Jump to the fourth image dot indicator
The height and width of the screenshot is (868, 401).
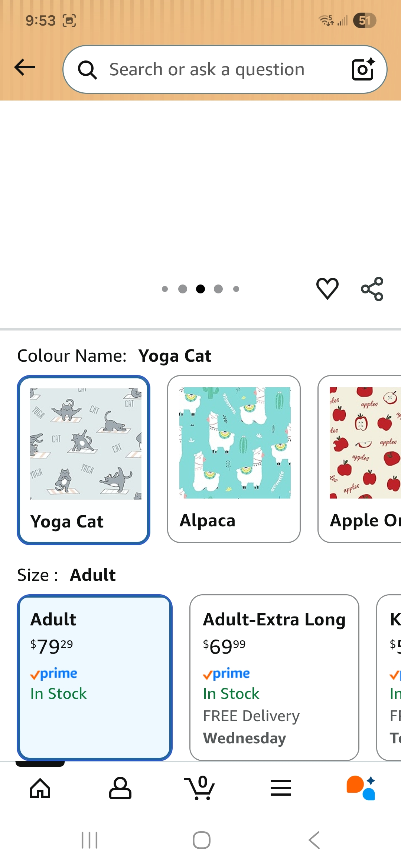[x=218, y=289]
